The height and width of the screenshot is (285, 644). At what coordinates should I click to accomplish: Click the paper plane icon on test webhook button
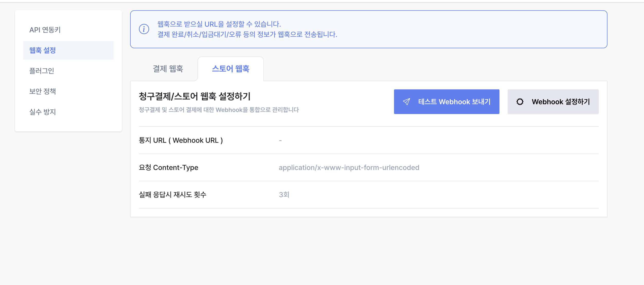[406, 102]
